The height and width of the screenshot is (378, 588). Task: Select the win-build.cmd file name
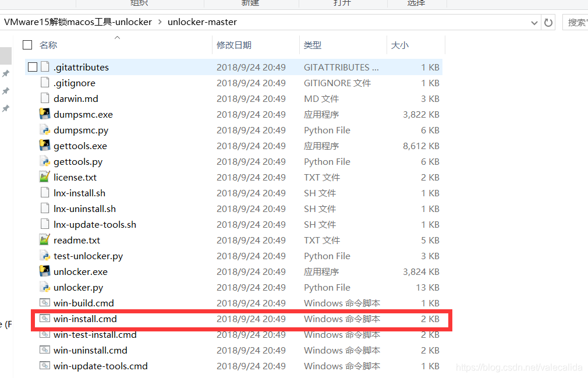[84, 303]
